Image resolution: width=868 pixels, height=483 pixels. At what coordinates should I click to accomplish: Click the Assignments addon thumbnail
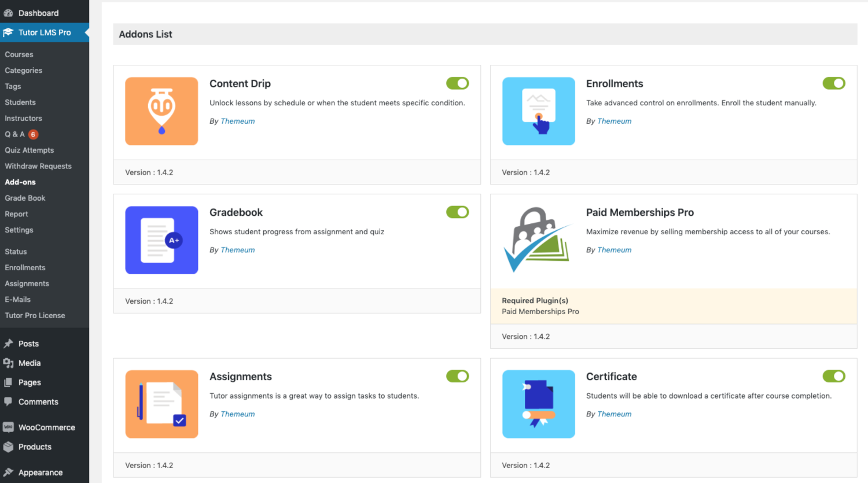tap(161, 404)
